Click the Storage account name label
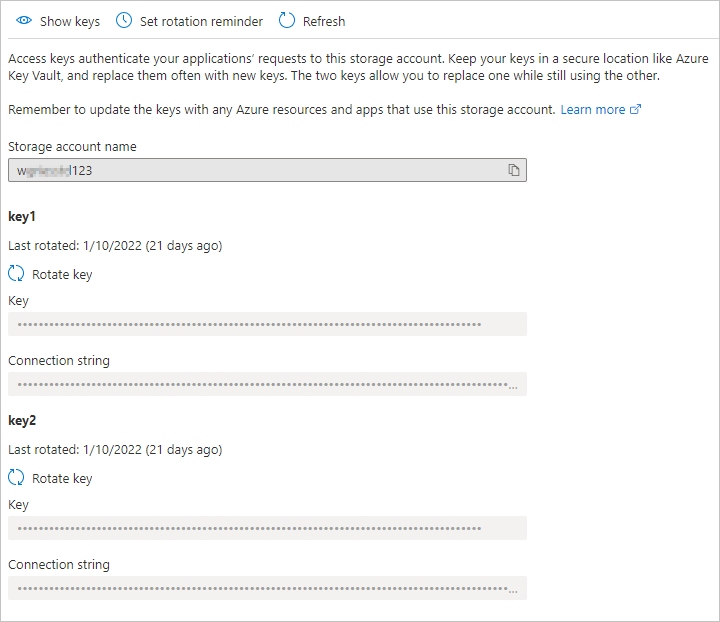 72,146
